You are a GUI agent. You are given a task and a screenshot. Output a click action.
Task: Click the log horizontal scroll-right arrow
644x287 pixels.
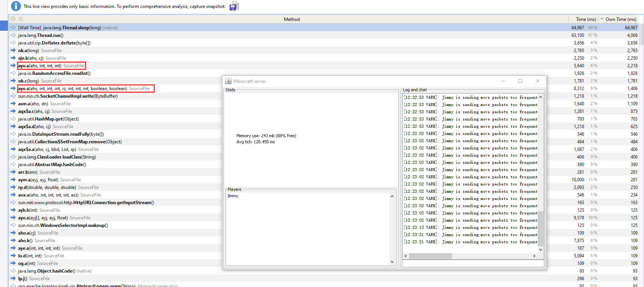[x=534, y=256]
